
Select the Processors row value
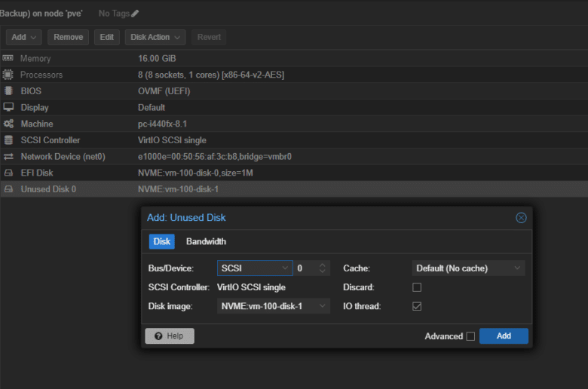211,75
